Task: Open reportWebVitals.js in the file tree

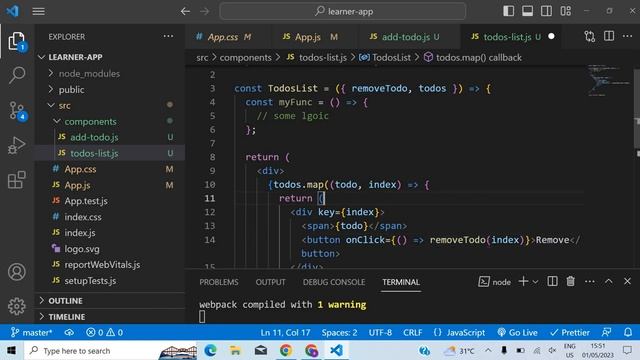Action: pos(110,264)
